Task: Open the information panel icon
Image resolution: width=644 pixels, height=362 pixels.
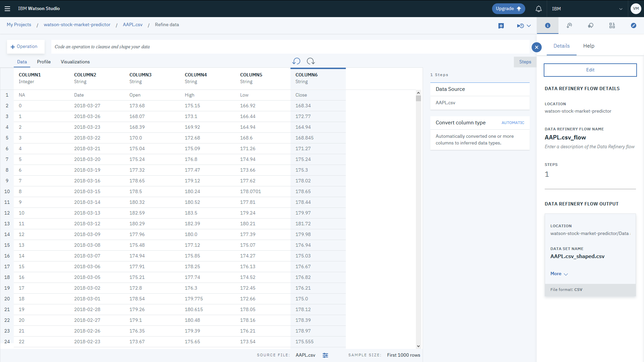Action: (548, 26)
